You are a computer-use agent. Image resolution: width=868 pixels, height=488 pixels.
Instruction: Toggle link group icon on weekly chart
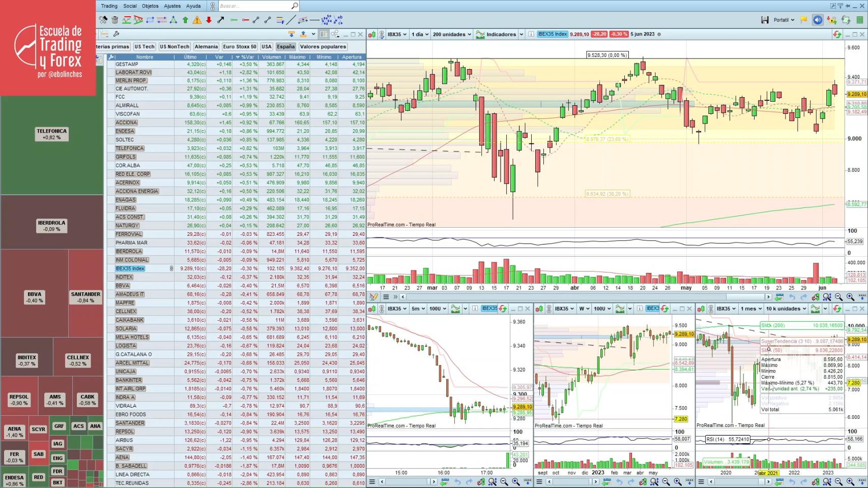(549, 309)
